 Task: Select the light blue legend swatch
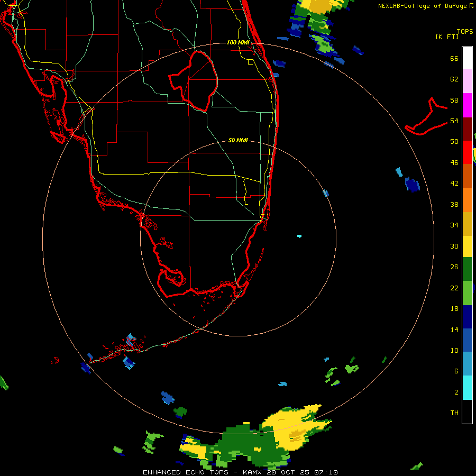(x=467, y=364)
